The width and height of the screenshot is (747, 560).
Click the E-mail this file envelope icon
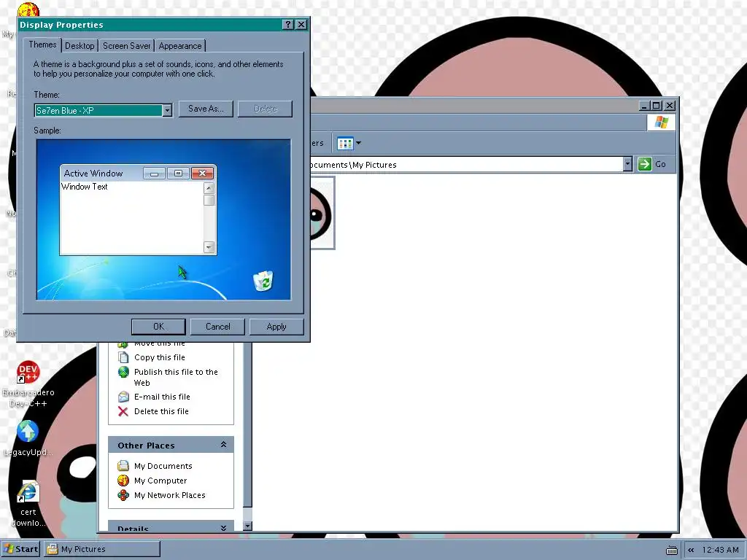(x=123, y=397)
